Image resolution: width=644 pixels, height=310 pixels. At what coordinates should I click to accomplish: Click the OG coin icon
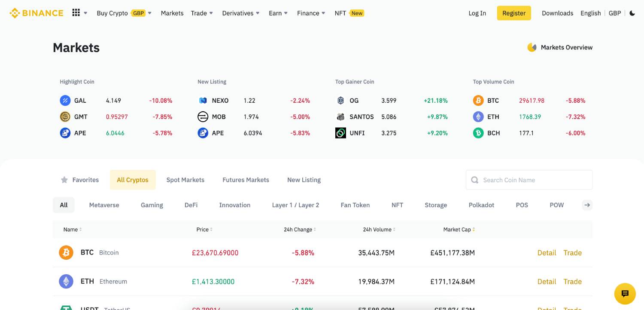(x=340, y=101)
